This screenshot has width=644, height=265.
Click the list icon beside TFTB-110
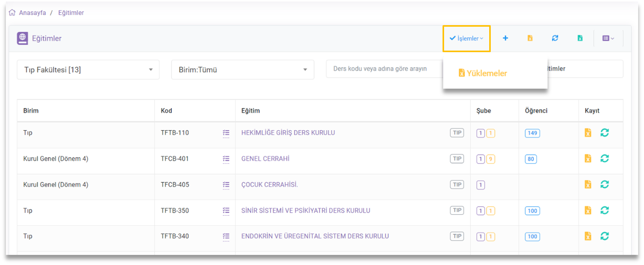pyautogui.click(x=226, y=133)
